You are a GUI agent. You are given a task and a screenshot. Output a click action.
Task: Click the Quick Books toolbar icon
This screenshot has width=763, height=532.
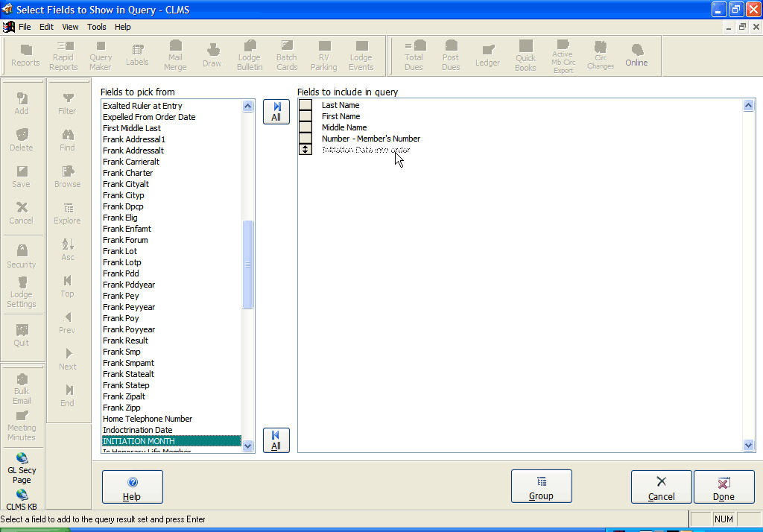525,56
